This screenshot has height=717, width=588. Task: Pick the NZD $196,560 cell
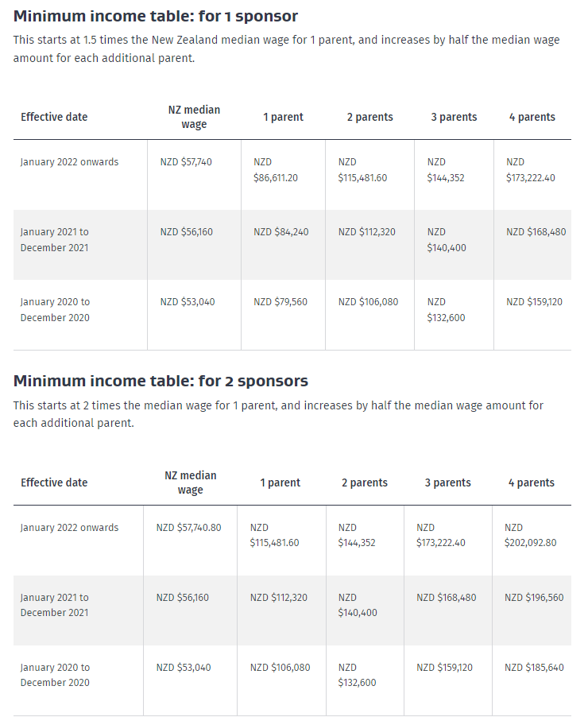[x=534, y=598]
